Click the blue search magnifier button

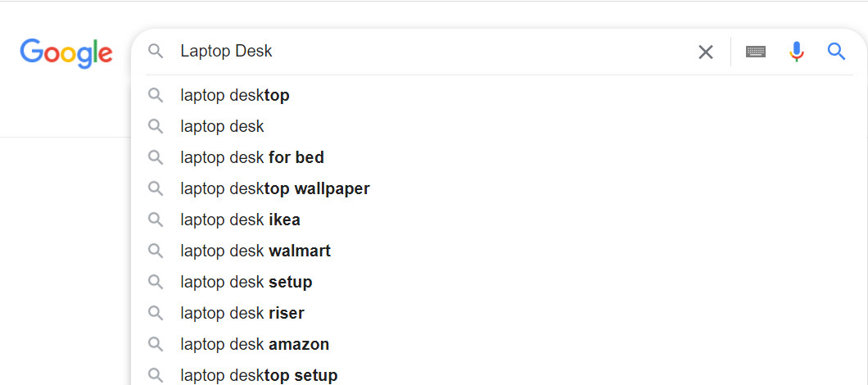coord(836,52)
